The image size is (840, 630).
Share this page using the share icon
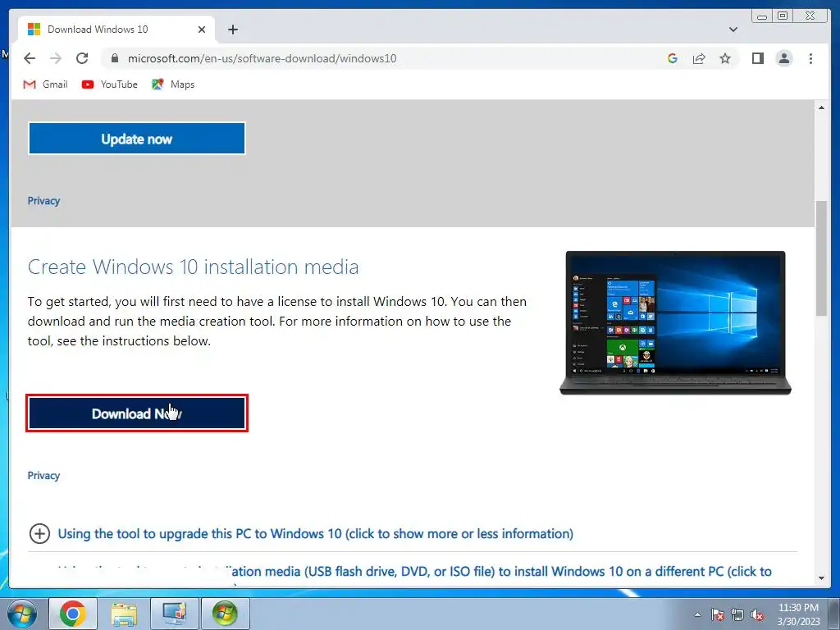(699, 58)
